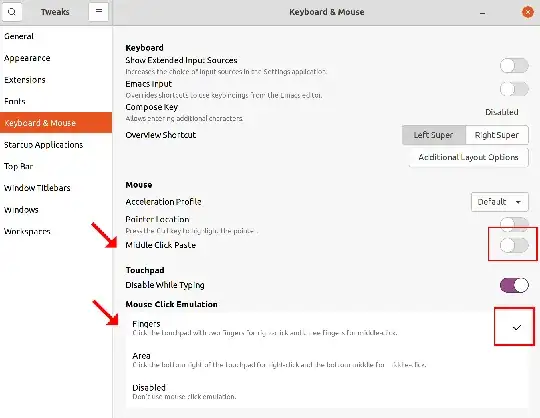
Task: Toggle the Emacs Input switch
Action: 514,89
